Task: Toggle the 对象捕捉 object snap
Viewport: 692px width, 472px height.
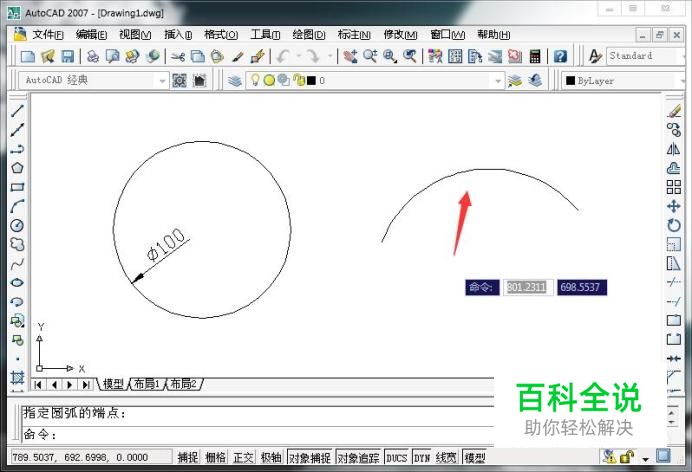Action: pos(310,457)
